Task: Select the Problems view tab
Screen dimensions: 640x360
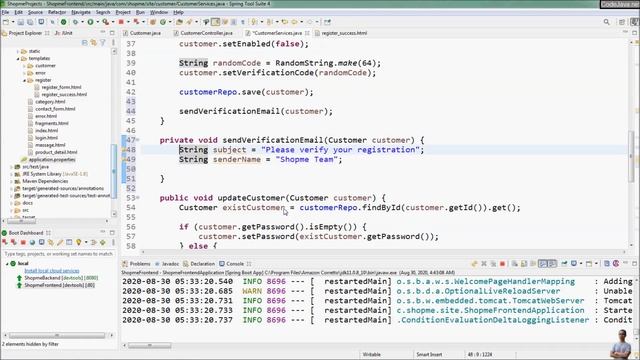Action: (x=137, y=264)
